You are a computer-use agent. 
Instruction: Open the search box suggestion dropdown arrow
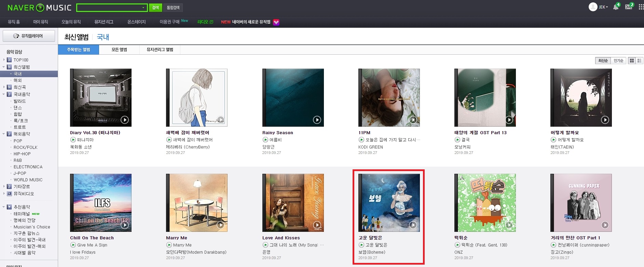(x=143, y=8)
